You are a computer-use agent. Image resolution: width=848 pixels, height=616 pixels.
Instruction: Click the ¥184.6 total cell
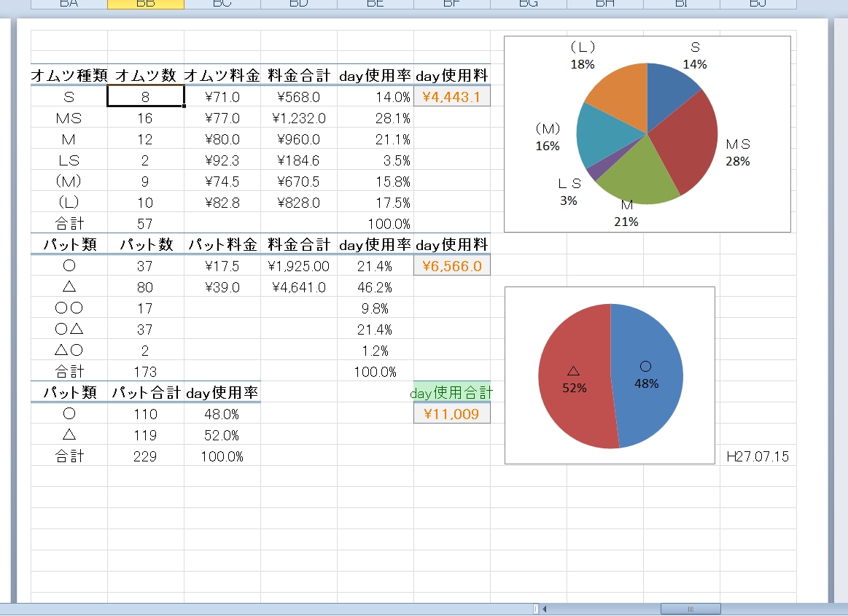click(x=299, y=160)
